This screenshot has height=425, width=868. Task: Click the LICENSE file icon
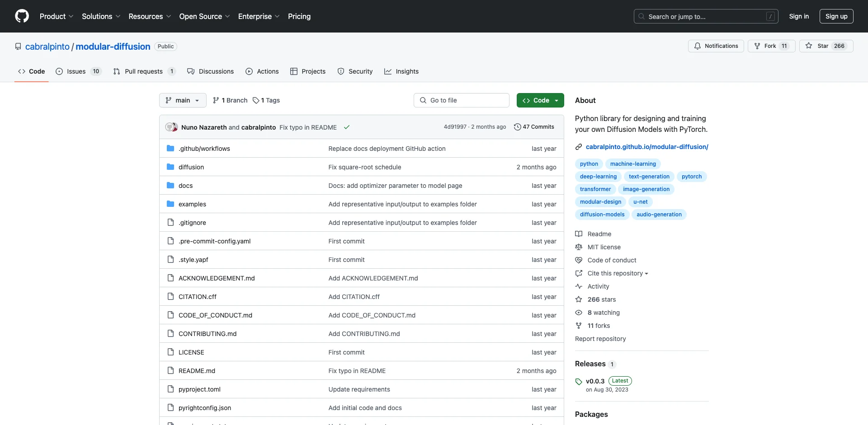click(x=170, y=352)
